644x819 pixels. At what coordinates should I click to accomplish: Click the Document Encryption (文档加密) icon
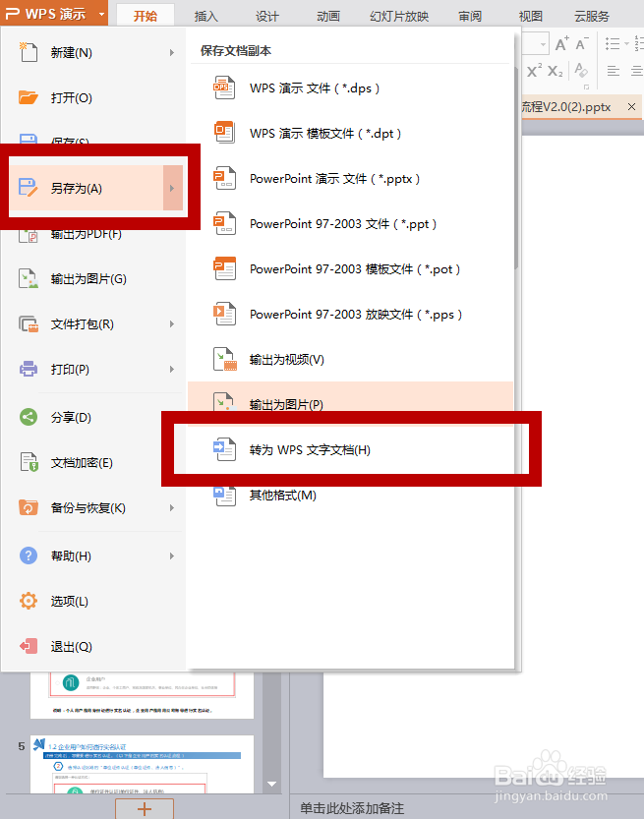tap(29, 462)
